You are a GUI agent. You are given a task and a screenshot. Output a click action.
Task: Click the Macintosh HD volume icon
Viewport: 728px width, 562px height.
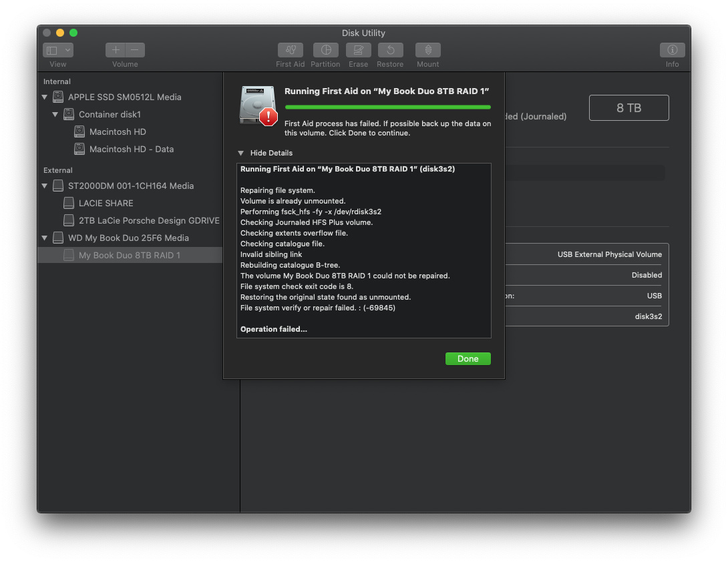point(79,131)
